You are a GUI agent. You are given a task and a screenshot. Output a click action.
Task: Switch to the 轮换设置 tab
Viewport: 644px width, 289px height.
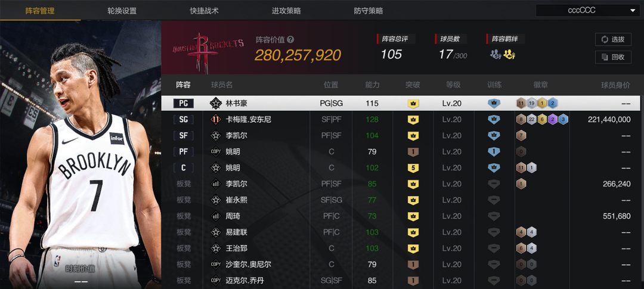click(x=122, y=11)
